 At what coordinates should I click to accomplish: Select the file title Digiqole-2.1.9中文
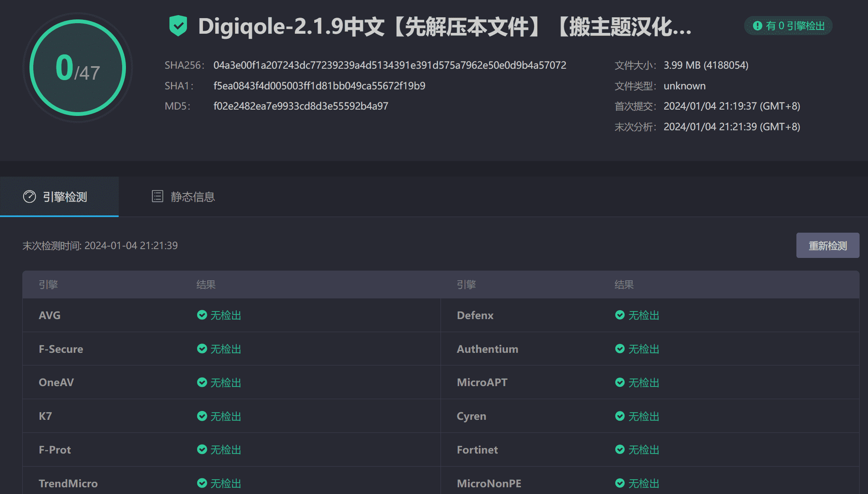(445, 27)
